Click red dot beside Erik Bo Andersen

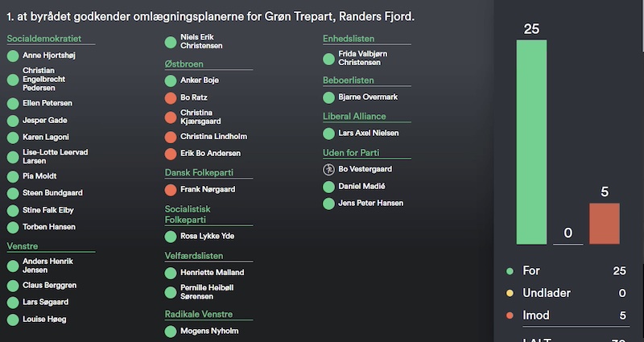click(171, 154)
